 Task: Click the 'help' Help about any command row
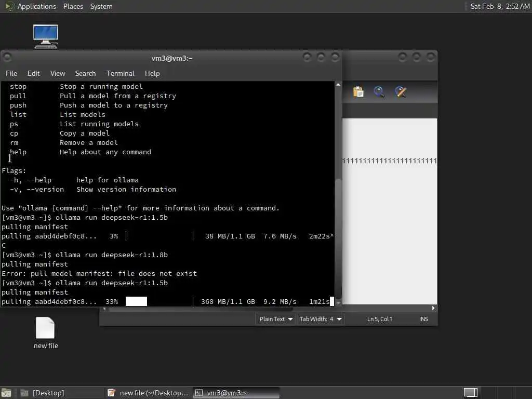(80, 152)
